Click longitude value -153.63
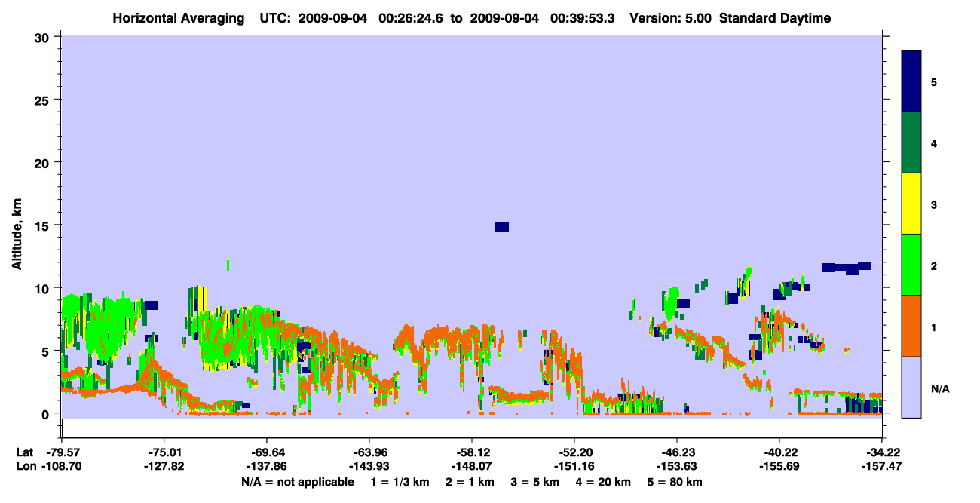This screenshot has height=503, width=980. pos(677,466)
